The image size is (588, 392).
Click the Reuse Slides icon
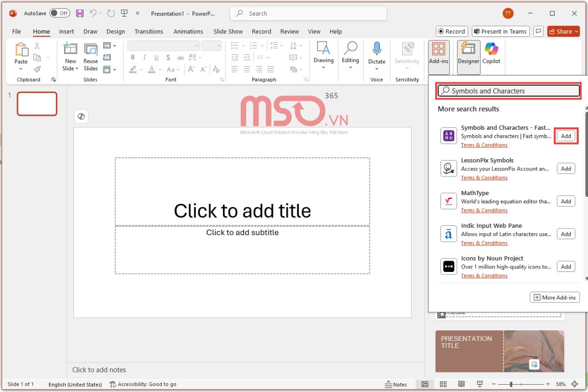91,49
